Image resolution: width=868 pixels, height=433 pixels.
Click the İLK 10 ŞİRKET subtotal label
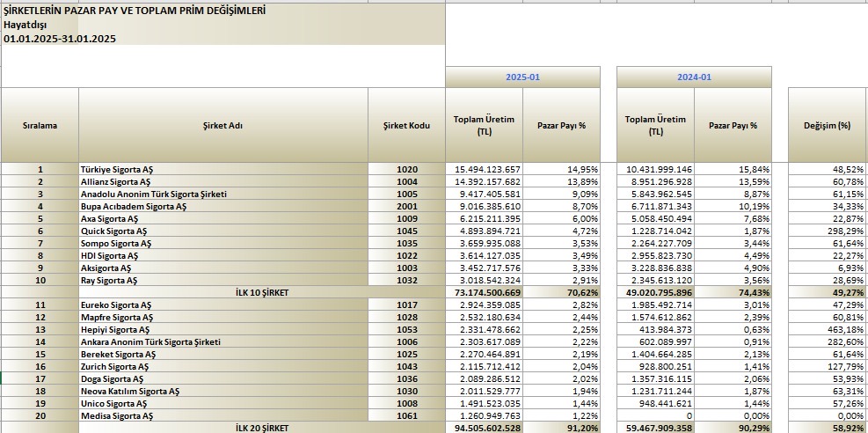pos(262,292)
